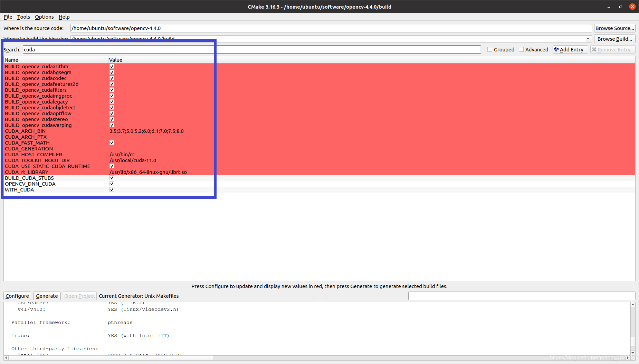The height and width of the screenshot is (364, 639).
Task: Select the CUDA_rt_LIBRARY entry name
Action: (27, 172)
